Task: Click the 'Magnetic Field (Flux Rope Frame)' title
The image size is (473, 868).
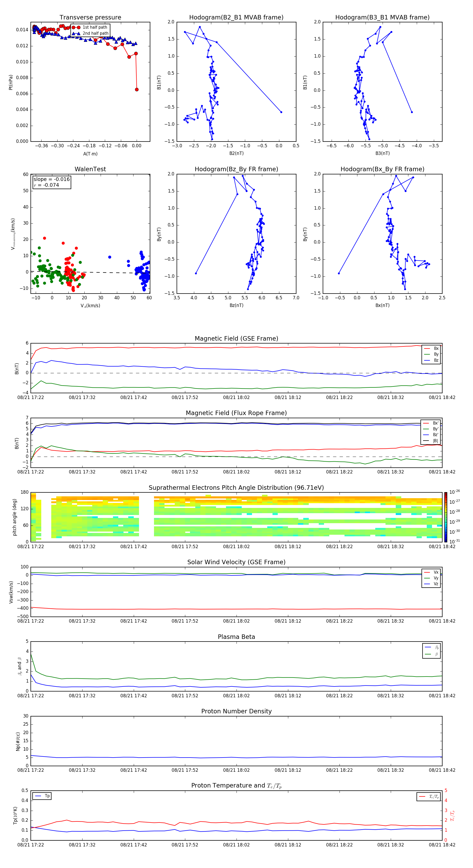Action: tap(236, 413)
